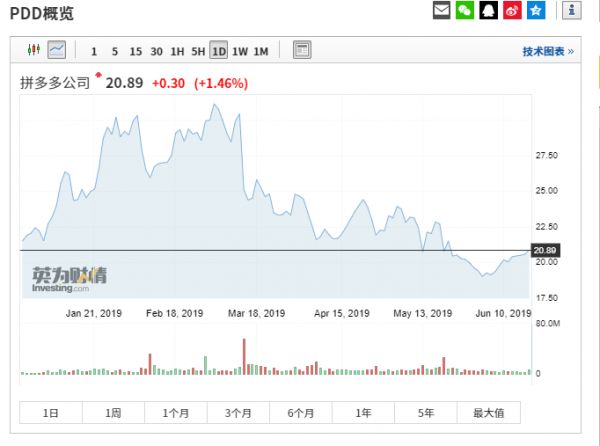Screen dimensions: 600x446
Task: Switch interval to 1M
Action: pyautogui.click(x=261, y=51)
